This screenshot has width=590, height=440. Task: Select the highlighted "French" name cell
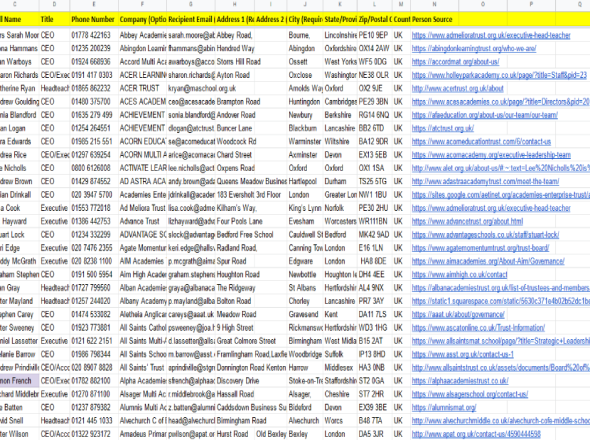coord(19,381)
